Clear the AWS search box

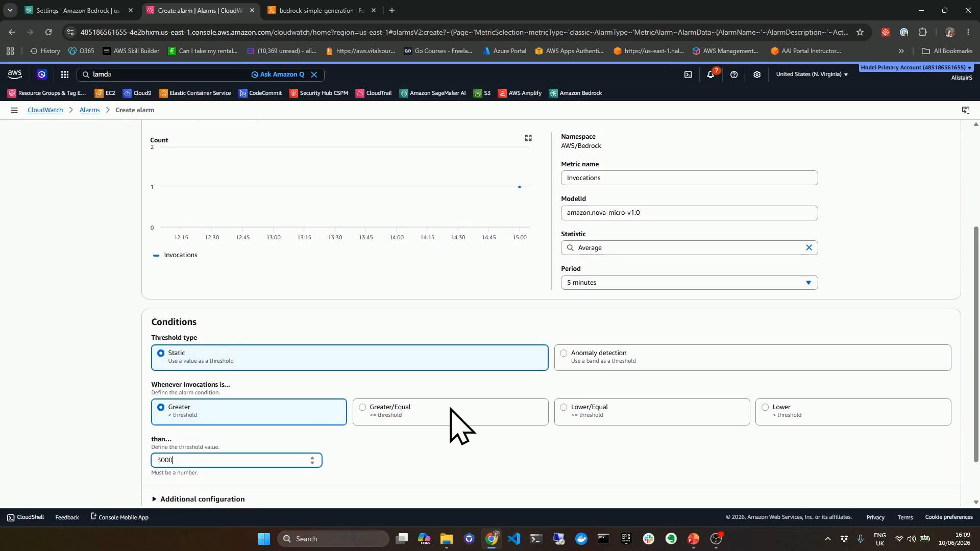314,74
